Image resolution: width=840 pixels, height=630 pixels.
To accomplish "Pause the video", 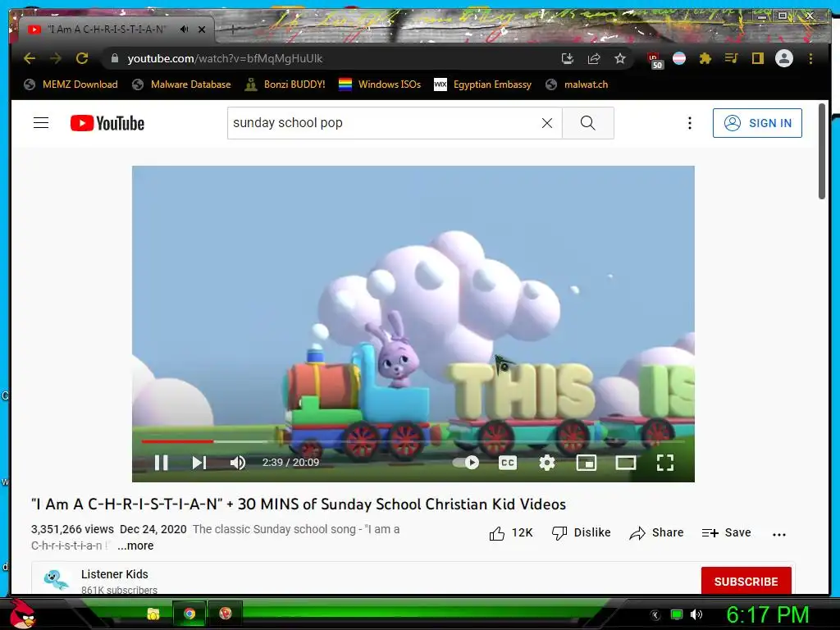I will [x=162, y=463].
